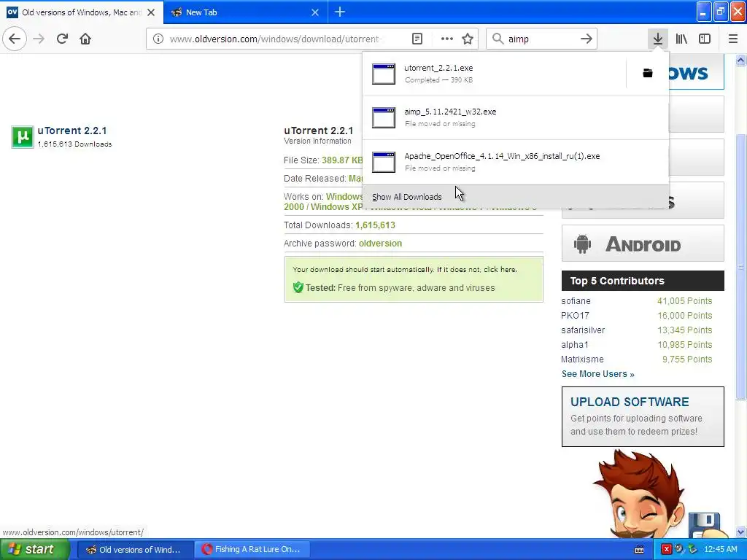The image size is (747, 560).
Task: Click the utorrent_2.2.1.exe file icon
Action: tap(384, 74)
